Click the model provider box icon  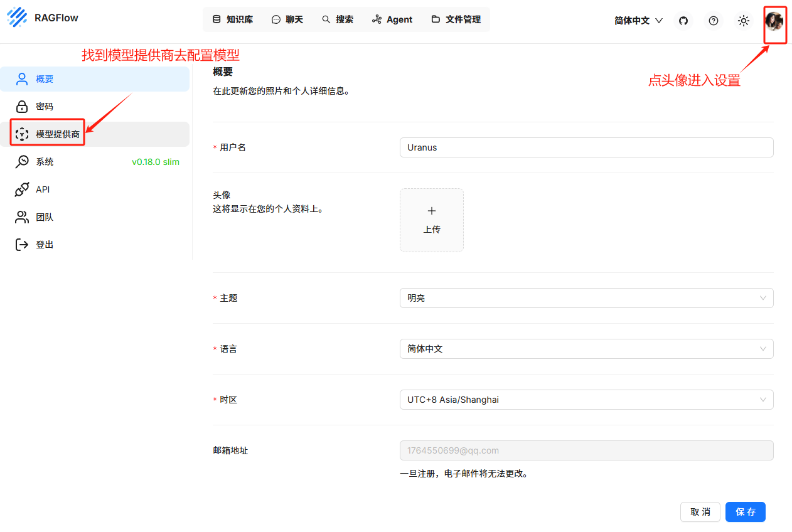point(22,134)
